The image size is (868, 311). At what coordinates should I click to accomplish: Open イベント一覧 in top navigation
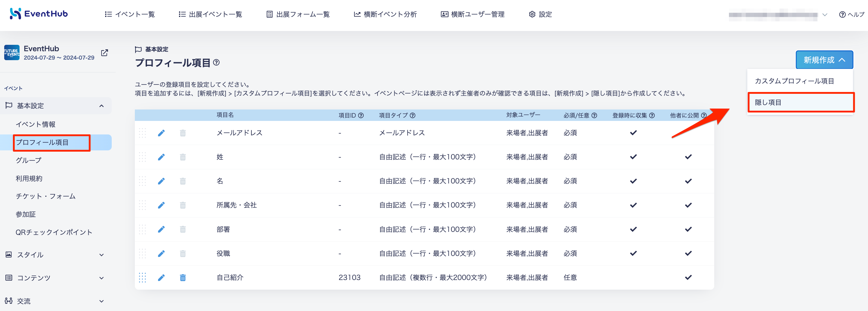[130, 14]
